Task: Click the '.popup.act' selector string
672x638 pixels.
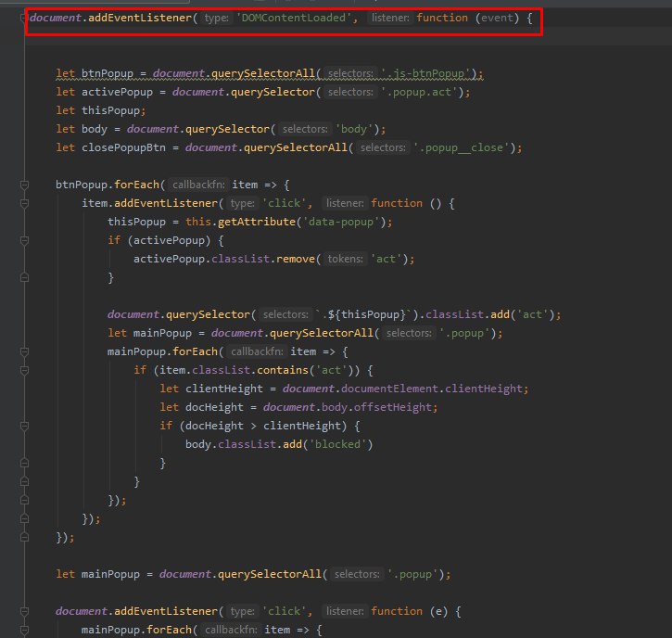Action: [422, 92]
